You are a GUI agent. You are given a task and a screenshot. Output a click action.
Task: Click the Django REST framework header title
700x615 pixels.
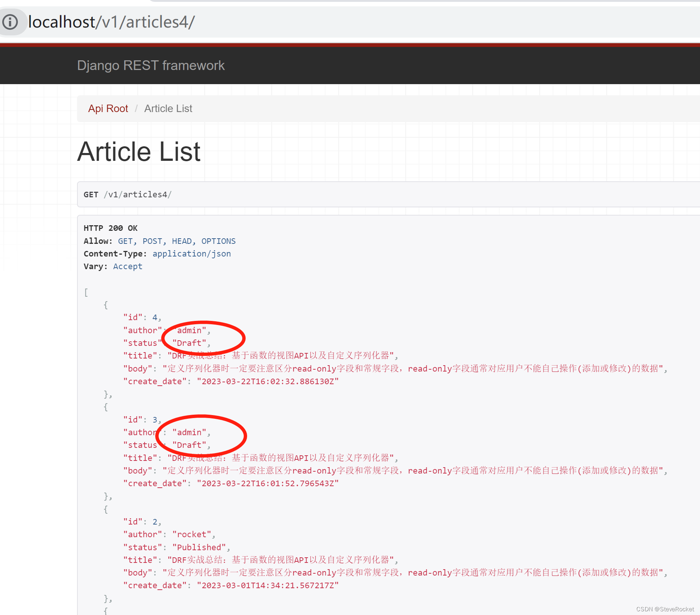151,65
